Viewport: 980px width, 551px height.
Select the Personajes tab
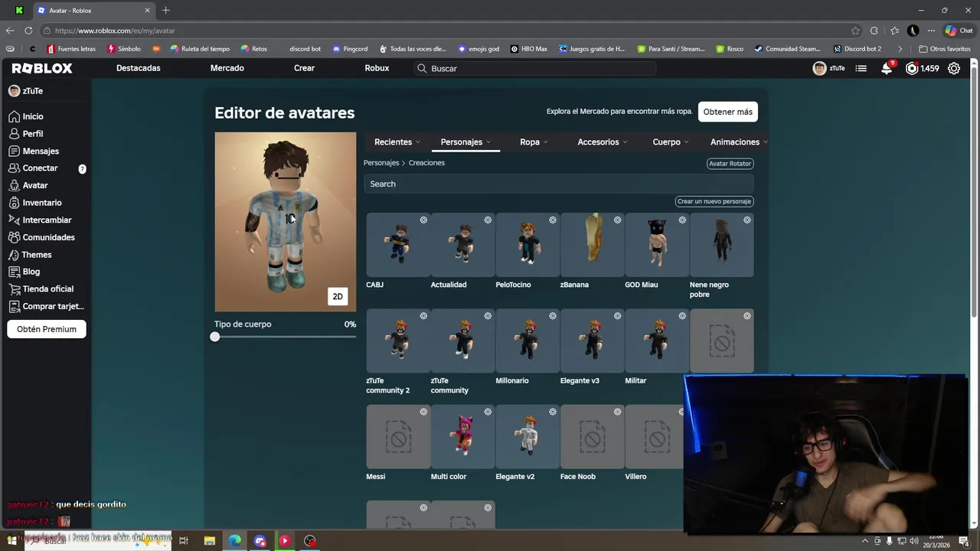coord(466,142)
